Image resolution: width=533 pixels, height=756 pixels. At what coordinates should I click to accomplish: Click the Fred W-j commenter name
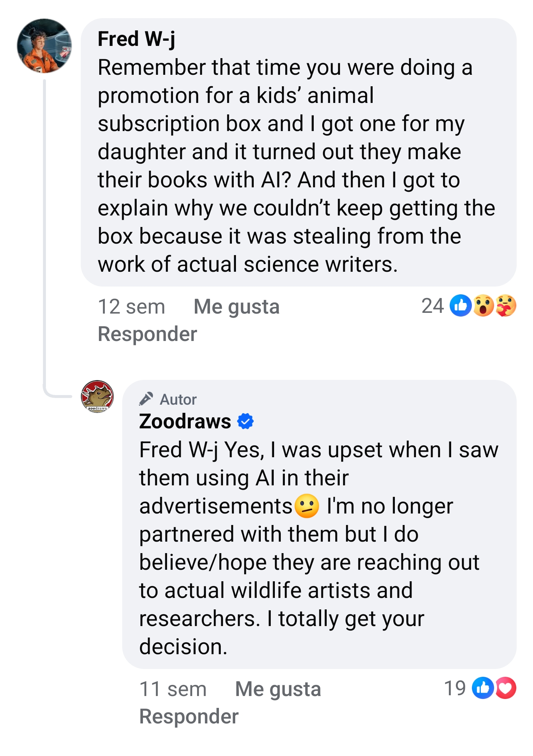pyautogui.click(x=136, y=39)
